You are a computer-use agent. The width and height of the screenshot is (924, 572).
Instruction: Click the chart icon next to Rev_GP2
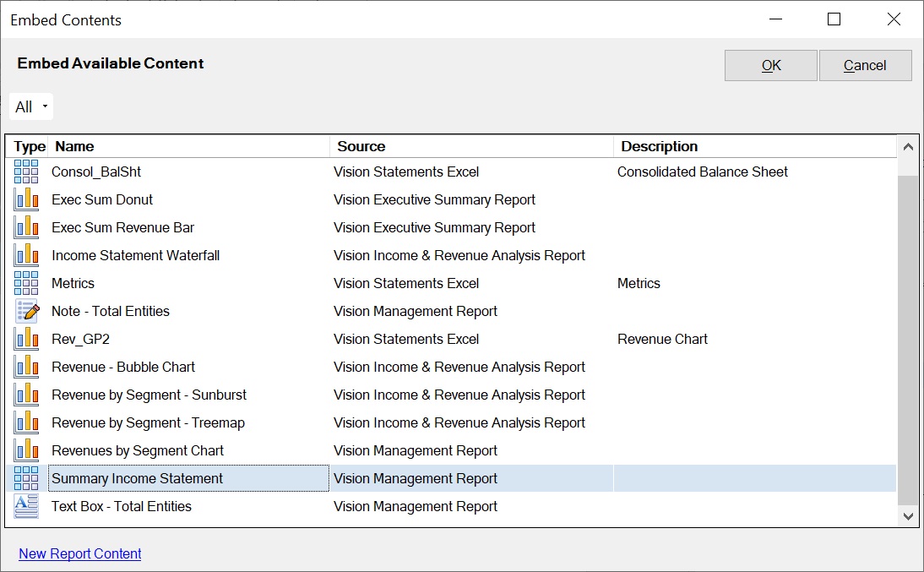coord(26,339)
